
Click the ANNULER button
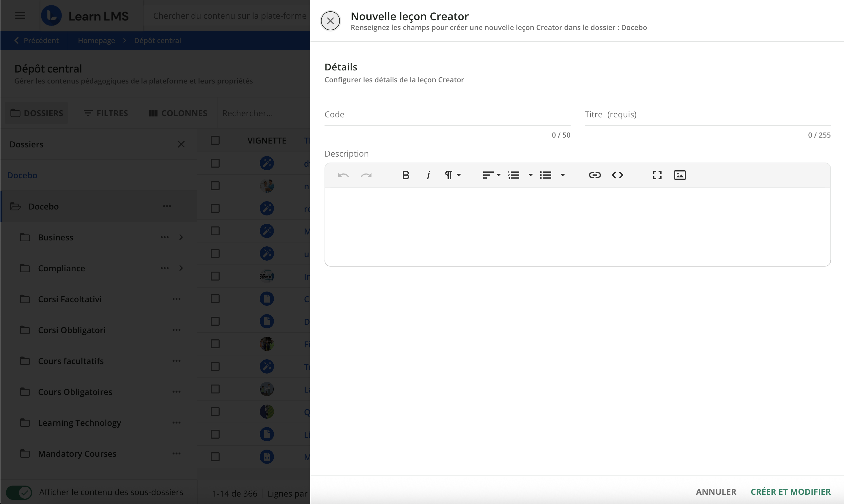click(716, 492)
